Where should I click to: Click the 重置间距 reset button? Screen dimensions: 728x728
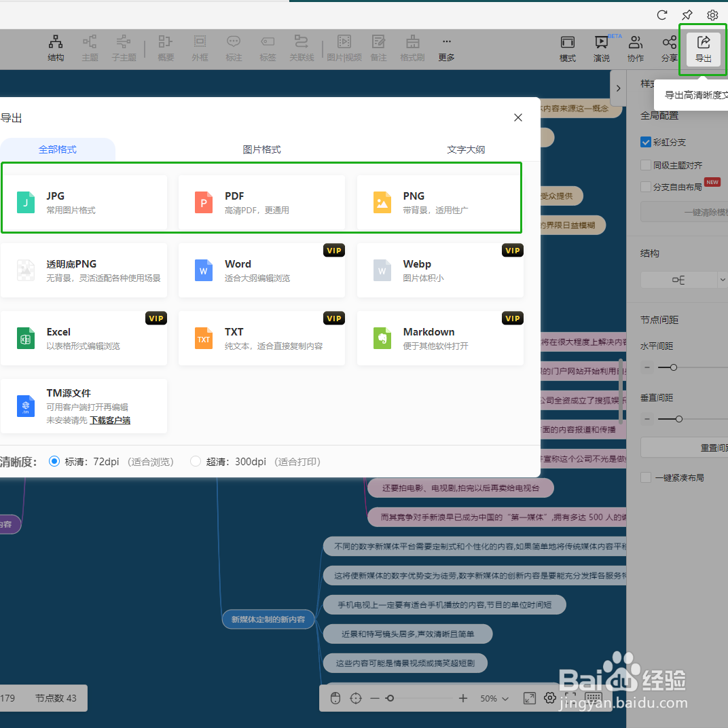click(x=685, y=448)
